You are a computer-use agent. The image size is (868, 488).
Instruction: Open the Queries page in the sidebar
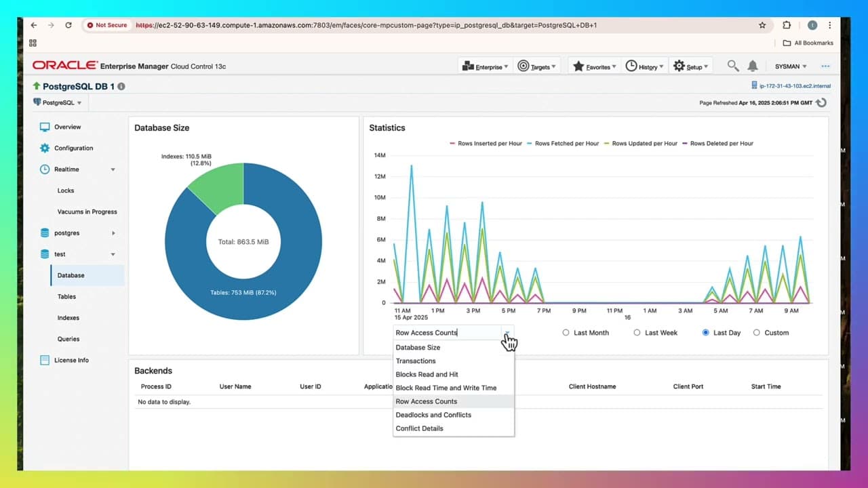coord(68,339)
